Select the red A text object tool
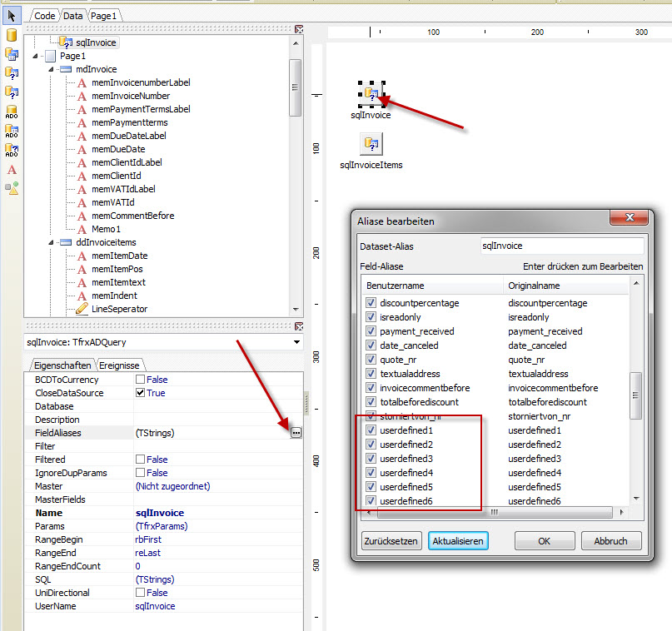 pyautogui.click(x=12, y=169)
